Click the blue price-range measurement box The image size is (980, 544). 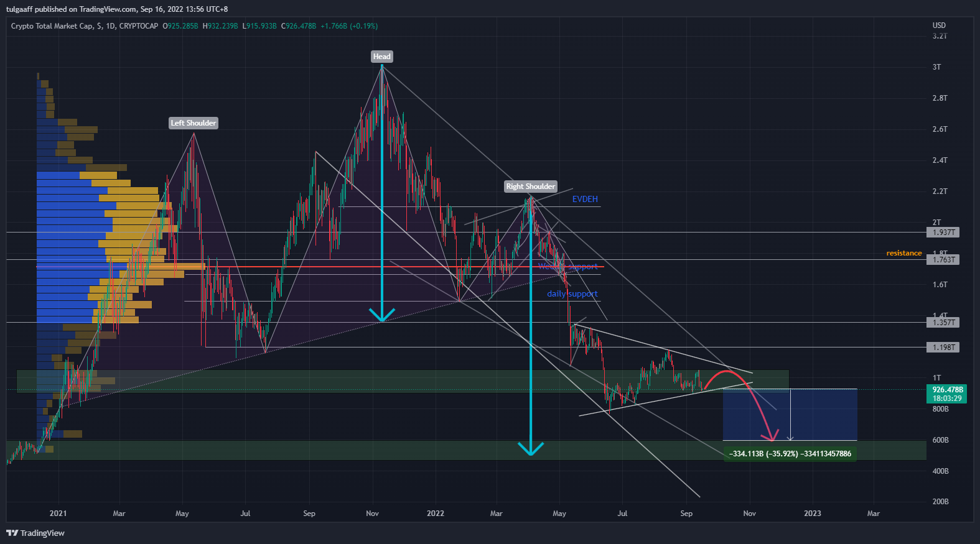tap(790, 415)
